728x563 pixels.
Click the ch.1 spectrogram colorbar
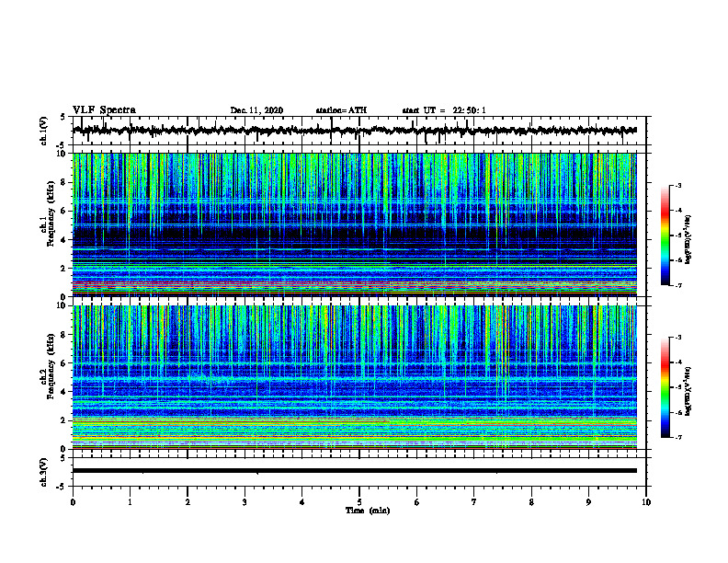(x=665, y=236)
